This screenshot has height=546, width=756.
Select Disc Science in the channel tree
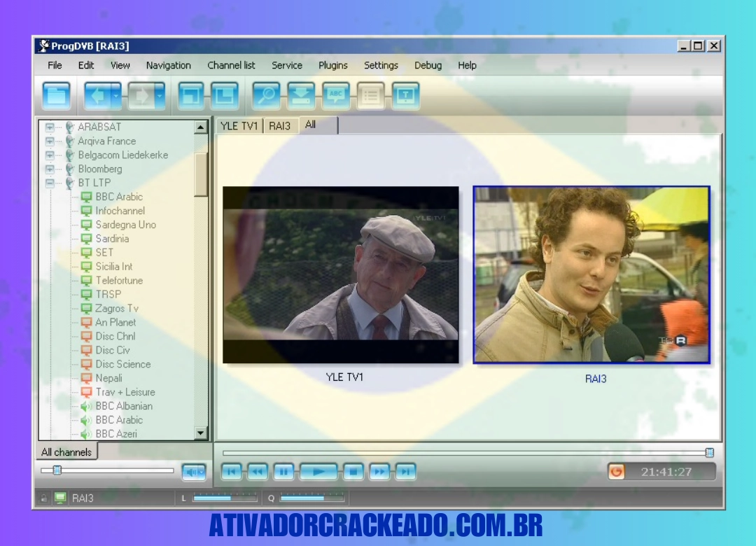point(123,364)
